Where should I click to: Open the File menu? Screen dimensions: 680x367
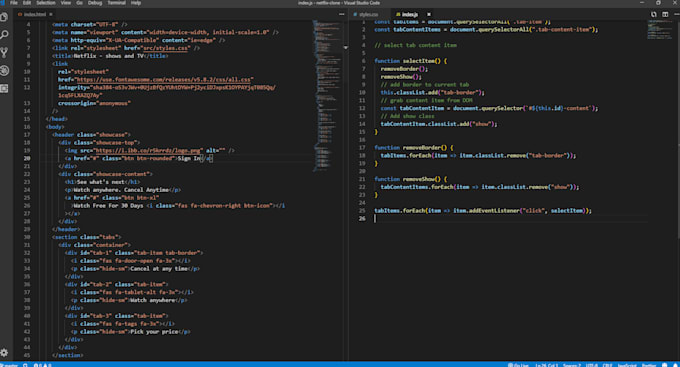[14, 3]
